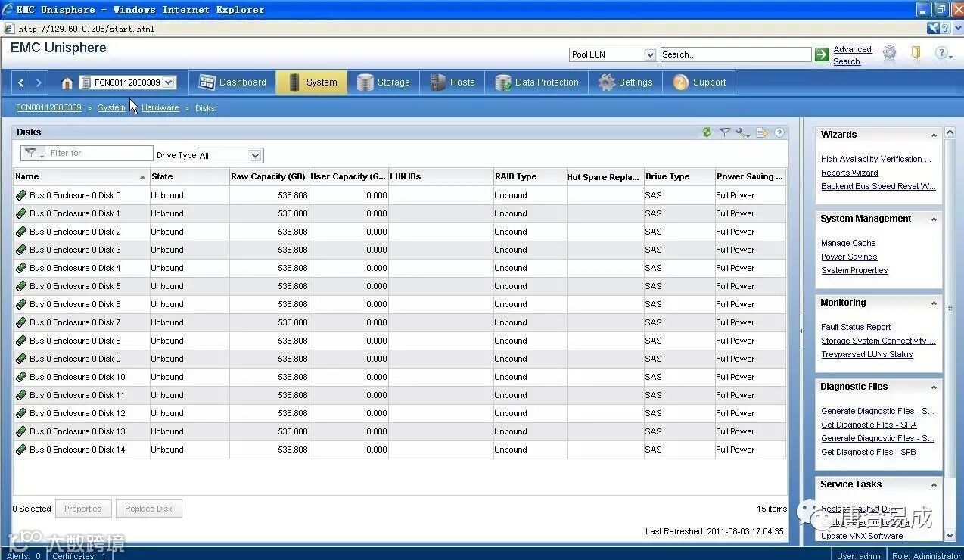964x560 pixels.
Task: Collapse the right task pane splitter arrow
Action: click(801, 331)
